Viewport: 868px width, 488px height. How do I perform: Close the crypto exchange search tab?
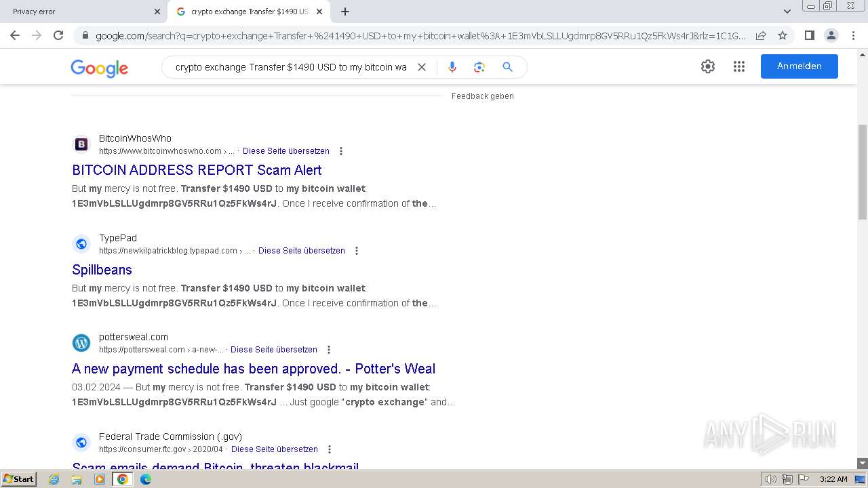[319, 12]
